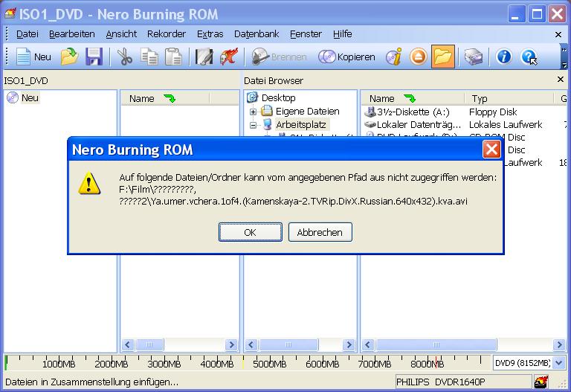This screenshot has width=571, height=392.
Task: Open the DVD9 (8152MB) disc size dropdown
Action: pos(558,363)
